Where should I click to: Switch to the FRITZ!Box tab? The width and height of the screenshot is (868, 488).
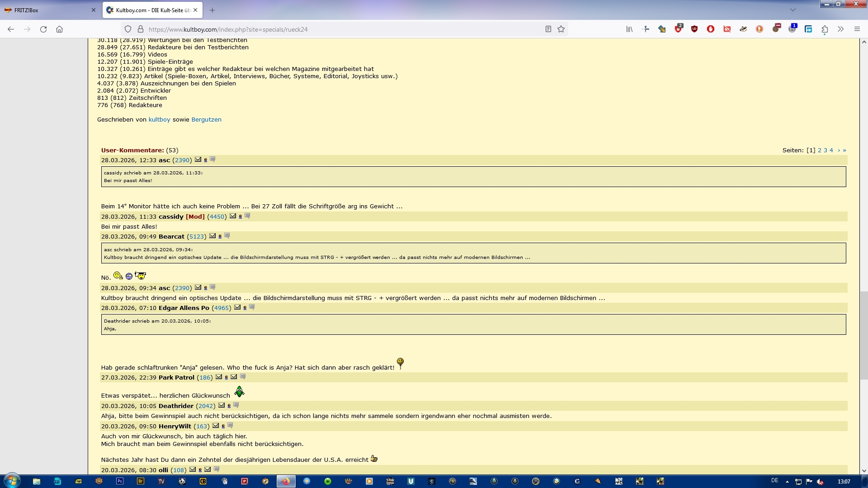click(x=51, y=10)
